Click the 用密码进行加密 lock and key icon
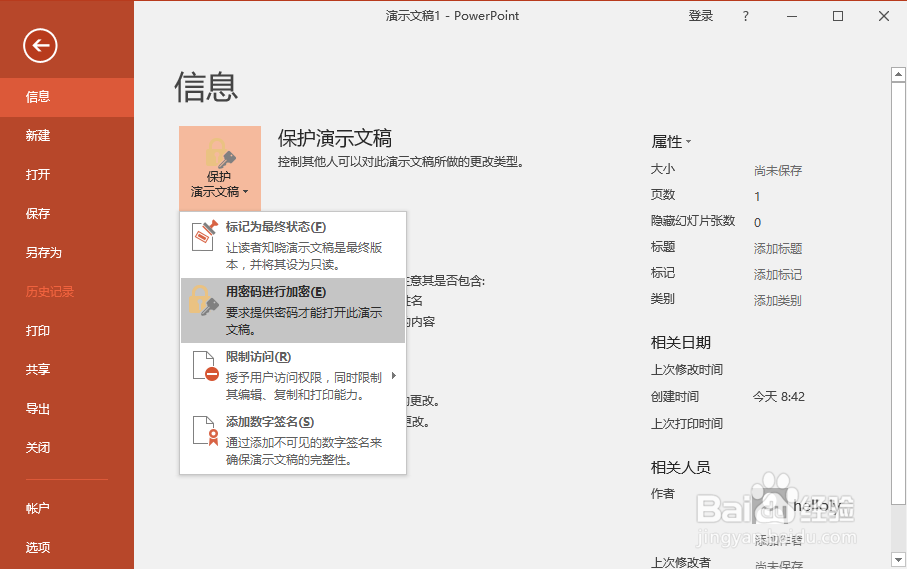Screen dimensions: 907x569 204,301
